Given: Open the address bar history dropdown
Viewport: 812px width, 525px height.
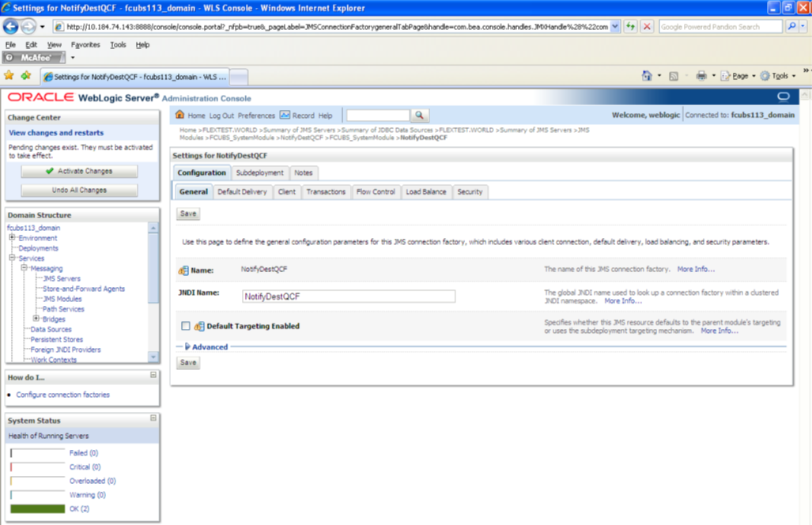Looking at the screenshot, I should [x=614, y=26].
